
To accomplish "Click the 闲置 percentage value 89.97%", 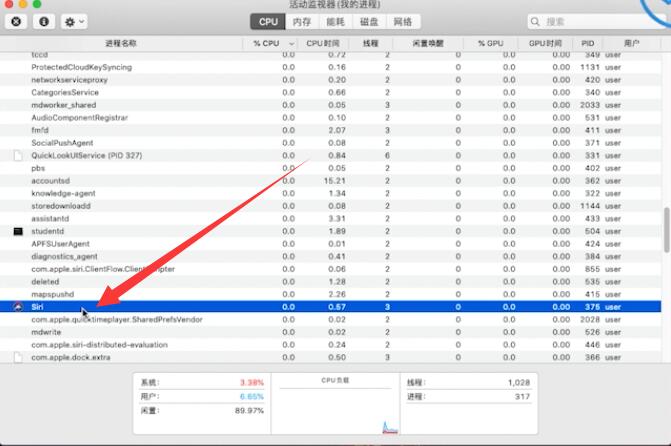I will 249,411.
